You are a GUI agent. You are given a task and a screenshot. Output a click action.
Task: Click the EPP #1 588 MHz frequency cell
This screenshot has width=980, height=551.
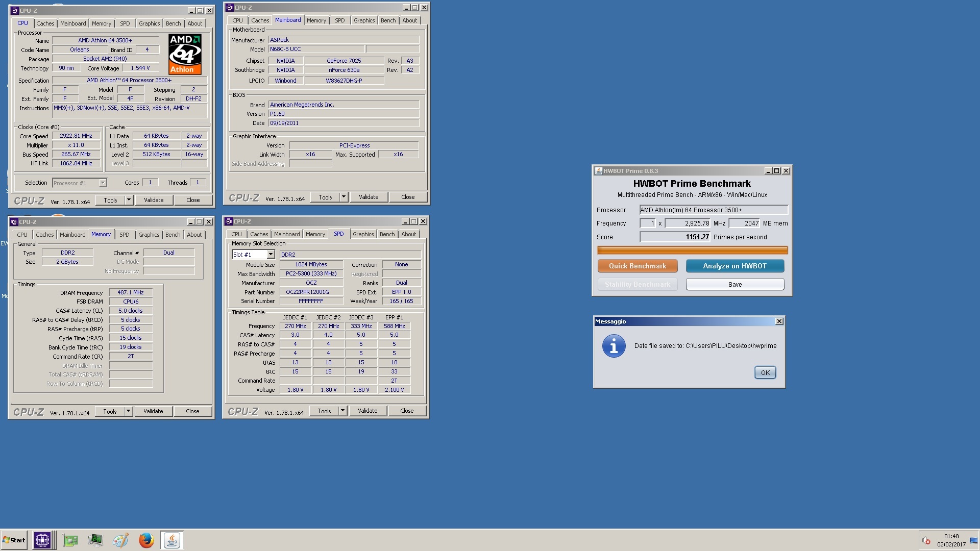point(394,327)
